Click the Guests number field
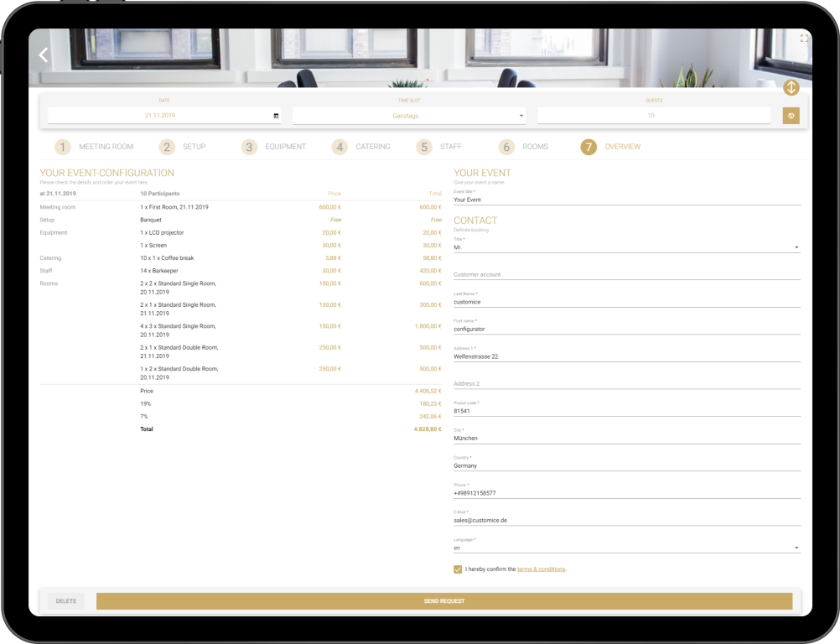The image size is (840, 644). click(x=653, y=116)
